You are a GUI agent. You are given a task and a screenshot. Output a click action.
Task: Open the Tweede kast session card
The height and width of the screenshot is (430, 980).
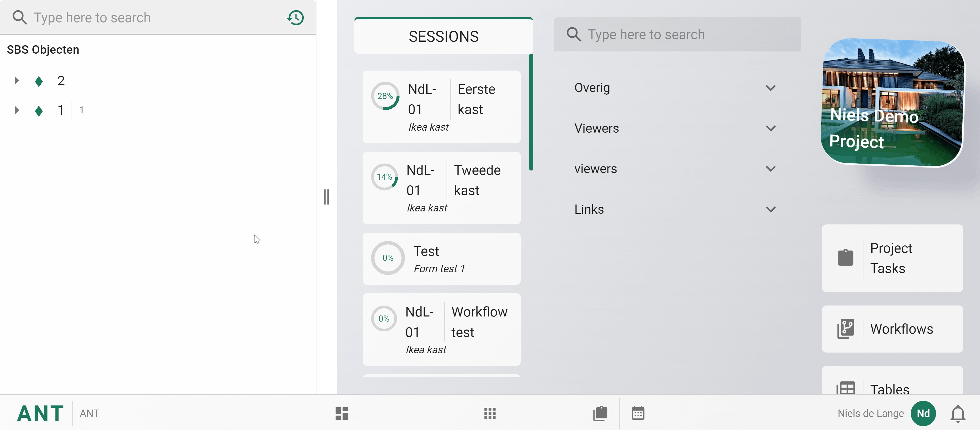tap(441, 188)
